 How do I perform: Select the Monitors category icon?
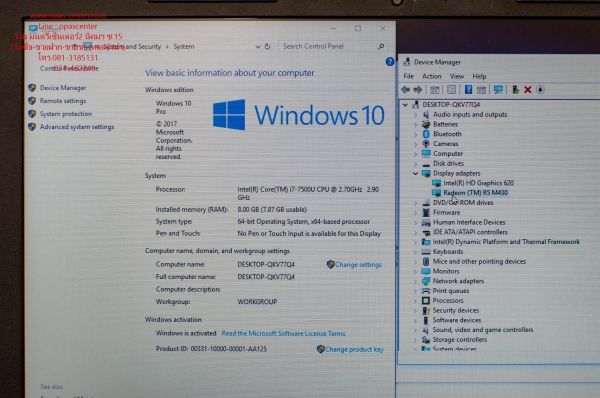(426, 271)
